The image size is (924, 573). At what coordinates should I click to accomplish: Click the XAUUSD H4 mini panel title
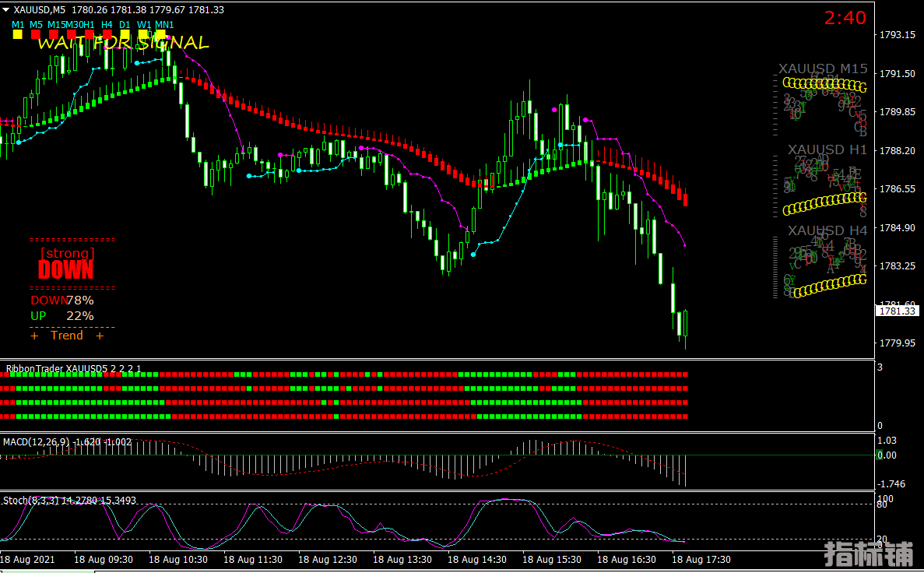[827, 230]
